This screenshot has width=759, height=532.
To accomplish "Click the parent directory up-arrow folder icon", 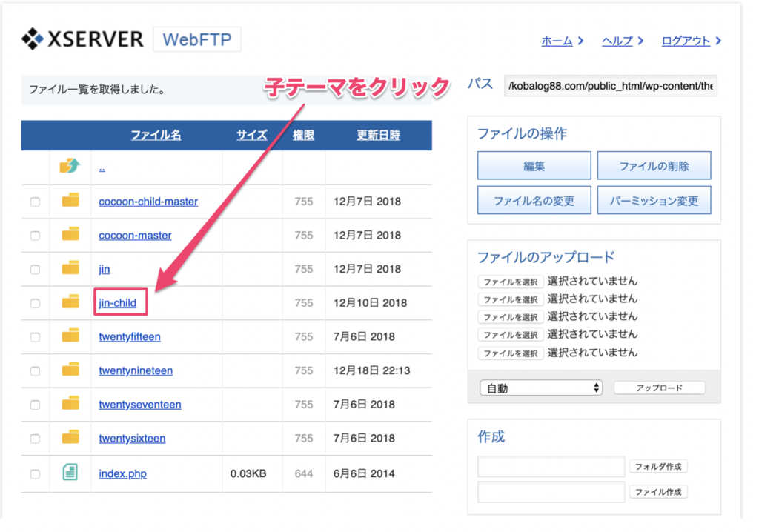I will (x=70, y=165).
